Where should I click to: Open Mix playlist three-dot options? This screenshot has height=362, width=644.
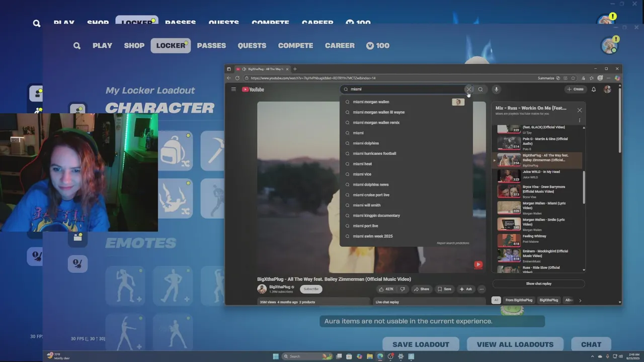tap(580, 121)
